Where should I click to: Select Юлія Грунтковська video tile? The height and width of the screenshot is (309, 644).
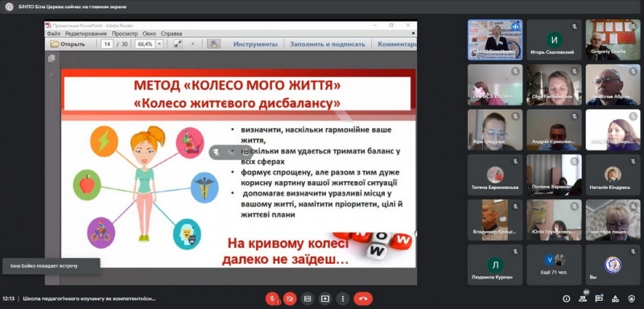pos(554,220)
